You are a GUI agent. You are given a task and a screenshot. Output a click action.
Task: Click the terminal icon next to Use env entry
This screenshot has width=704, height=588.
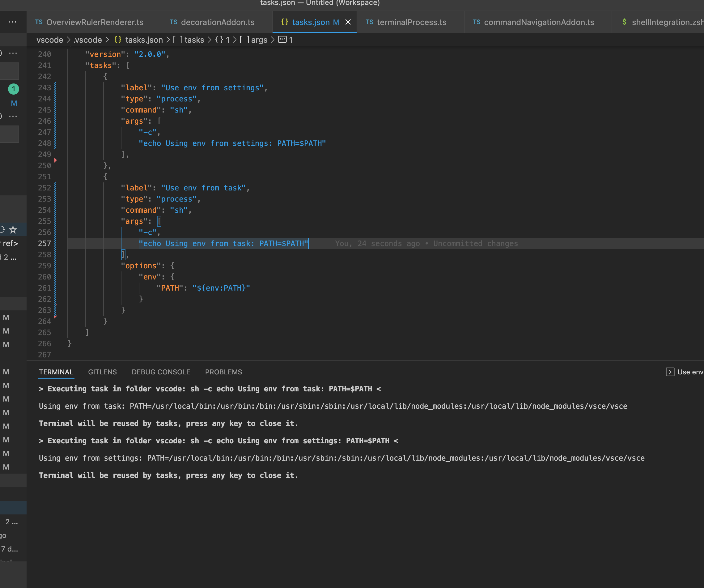tap(670, 372)
